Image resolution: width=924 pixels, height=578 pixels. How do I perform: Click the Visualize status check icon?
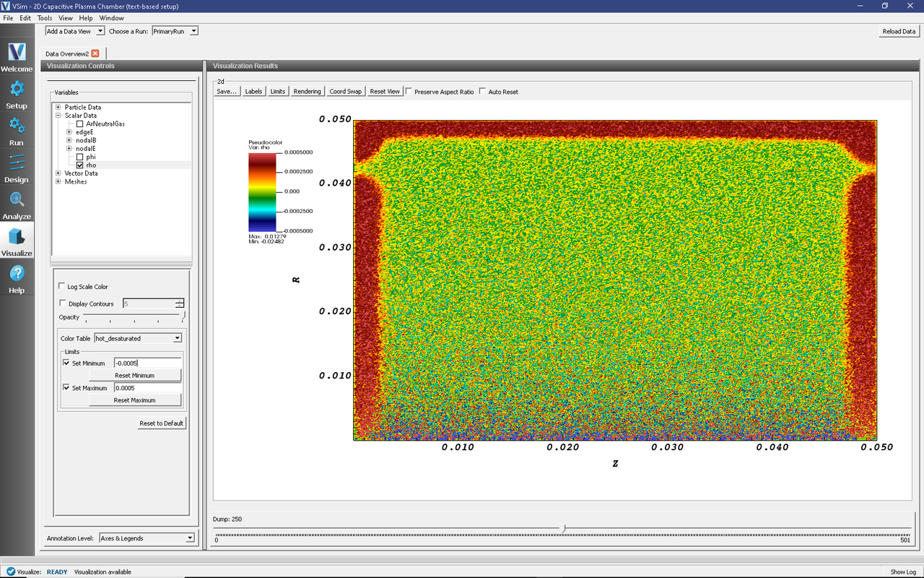point(11,571)
